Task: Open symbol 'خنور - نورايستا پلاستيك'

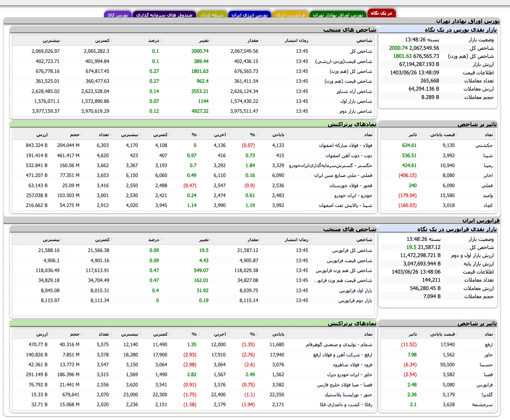Action: [348, 395]
